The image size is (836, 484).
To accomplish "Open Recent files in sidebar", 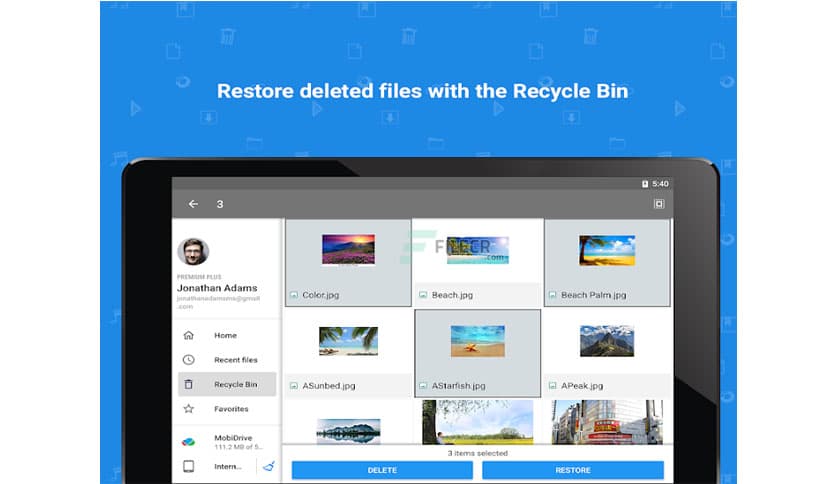I will pos(227,360).
